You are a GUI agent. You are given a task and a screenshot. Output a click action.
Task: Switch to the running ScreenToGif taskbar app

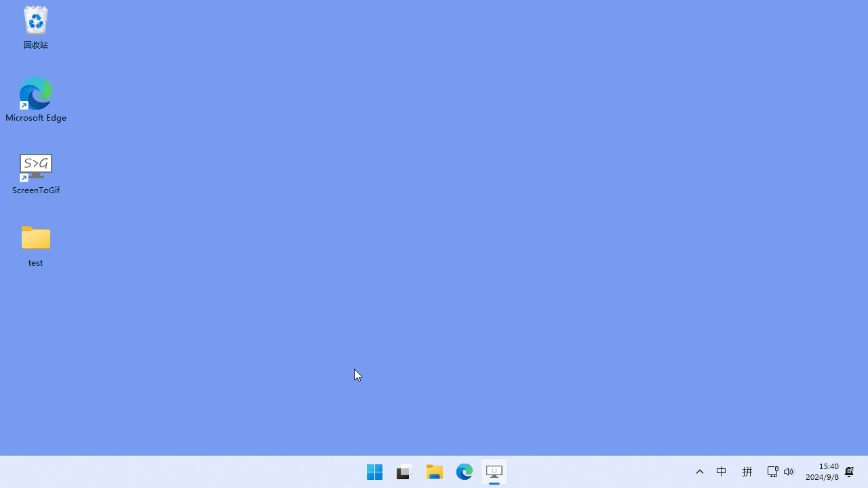pyautogui.click(x=494, y=472)
